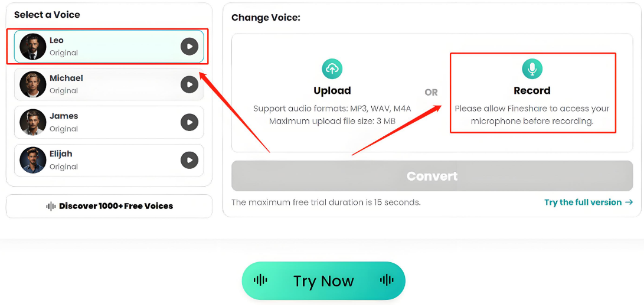Pick Elijah's avatar picture
Image resolution: width=644 pixels, height=307 pixels.
tap(32, 160)
